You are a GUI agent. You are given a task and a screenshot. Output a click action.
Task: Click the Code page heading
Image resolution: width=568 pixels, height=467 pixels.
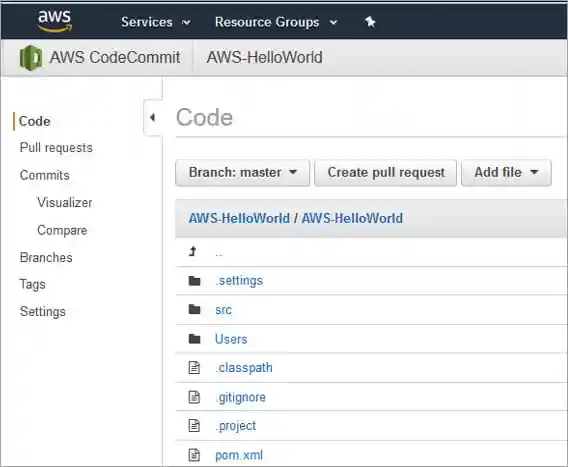click(204, 117)
